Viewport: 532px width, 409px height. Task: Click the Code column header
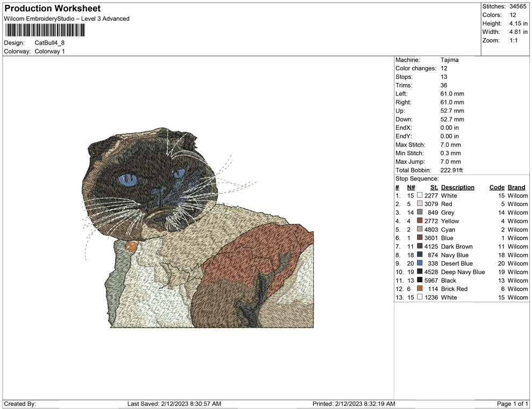click(x=495, y=187)
